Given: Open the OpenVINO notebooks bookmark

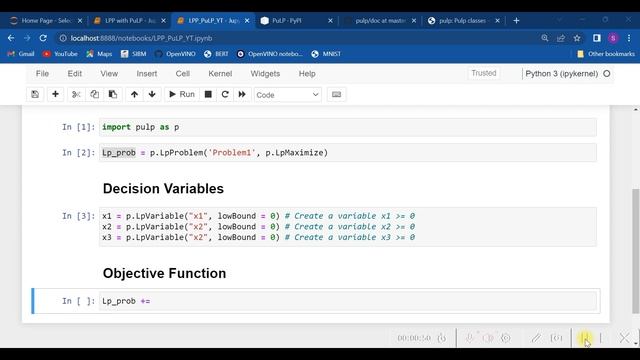Looking at the screenshot, I should pyautogui.click(x=269, y=54).
